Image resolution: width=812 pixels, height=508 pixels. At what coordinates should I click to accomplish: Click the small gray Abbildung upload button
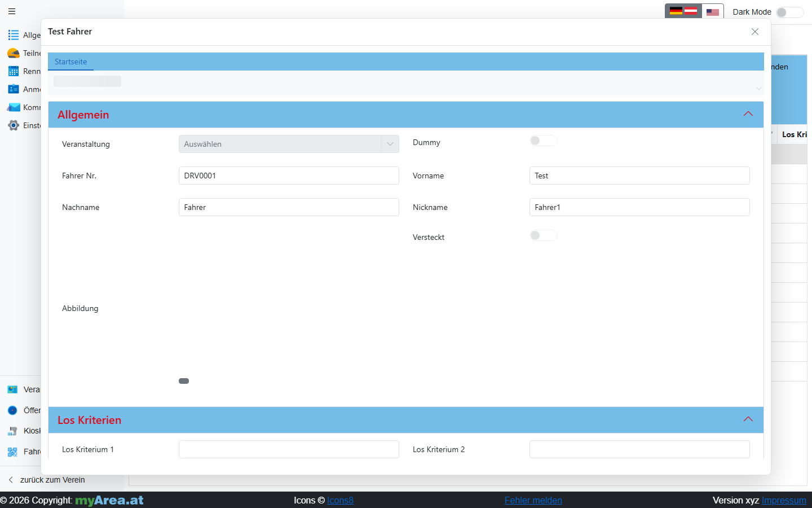tap(184, 381)
